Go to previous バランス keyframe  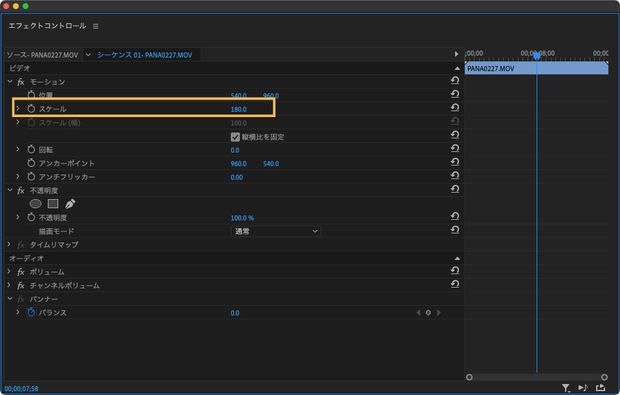(418, 313)
